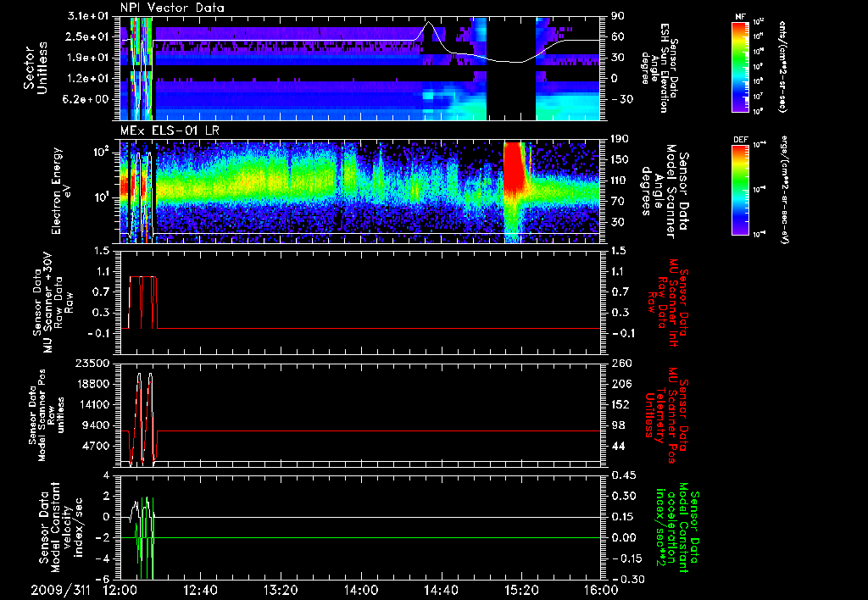Click the NF color bar legend
This screenshot has width=868, height=600.
740,66
